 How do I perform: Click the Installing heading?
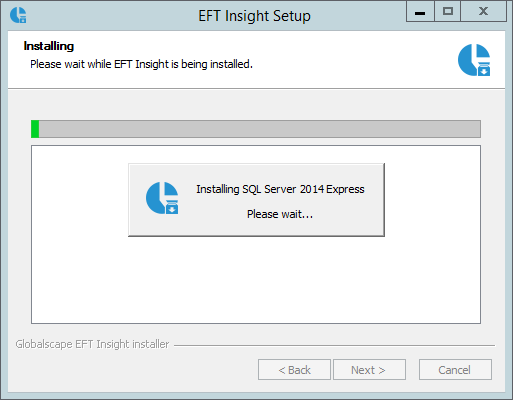pos(49,46)
